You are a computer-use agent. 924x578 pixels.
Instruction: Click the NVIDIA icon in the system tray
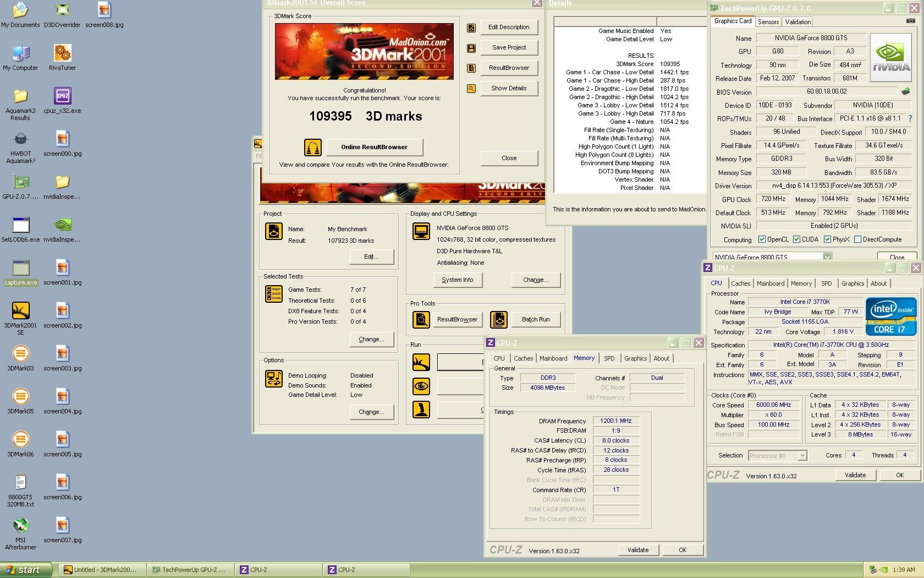click(883, 570)
